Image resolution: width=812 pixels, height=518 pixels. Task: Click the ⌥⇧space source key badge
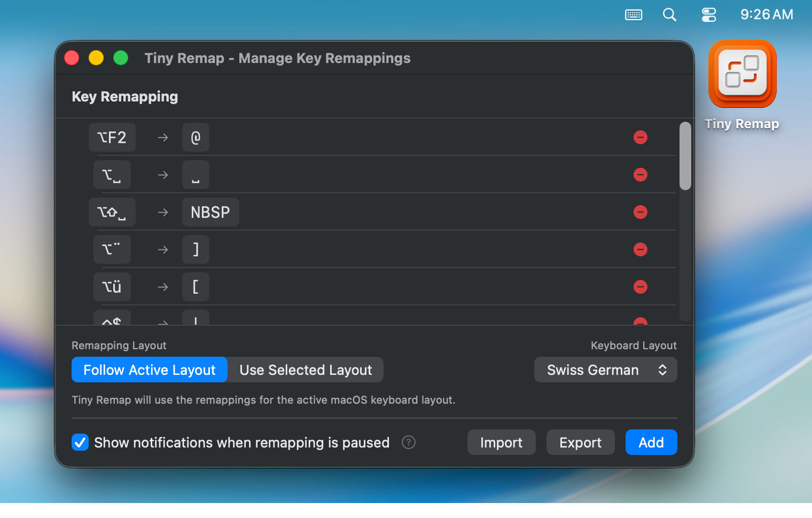click(x=112, y=212)
